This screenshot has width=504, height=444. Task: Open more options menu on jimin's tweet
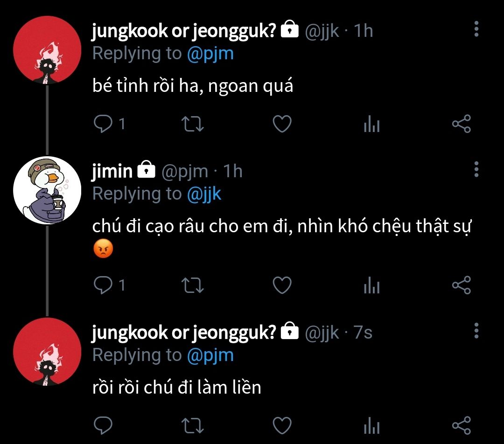[476, 169]
